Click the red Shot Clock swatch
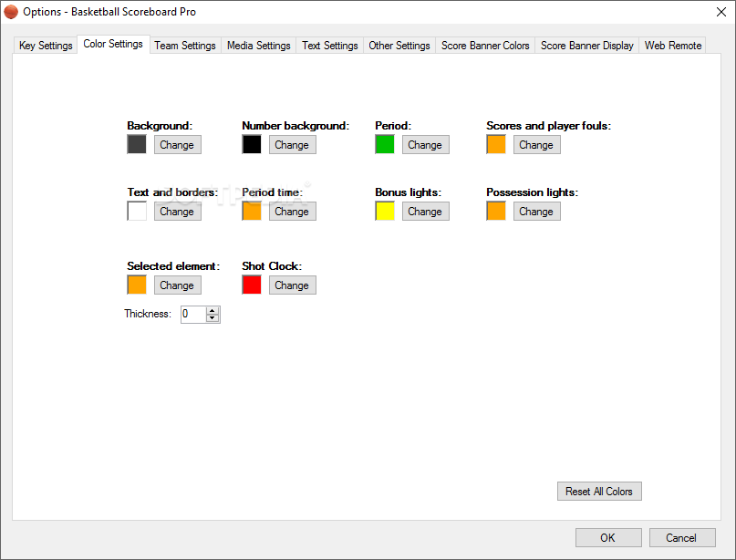 click(x=252, y=285)
